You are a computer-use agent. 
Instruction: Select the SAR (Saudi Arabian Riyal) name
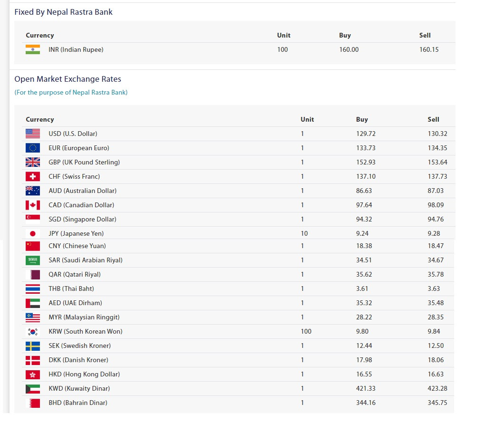86,260
